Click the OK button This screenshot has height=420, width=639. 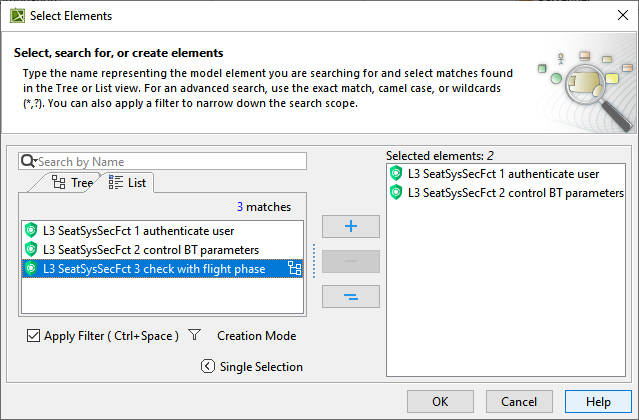[439, 401]
